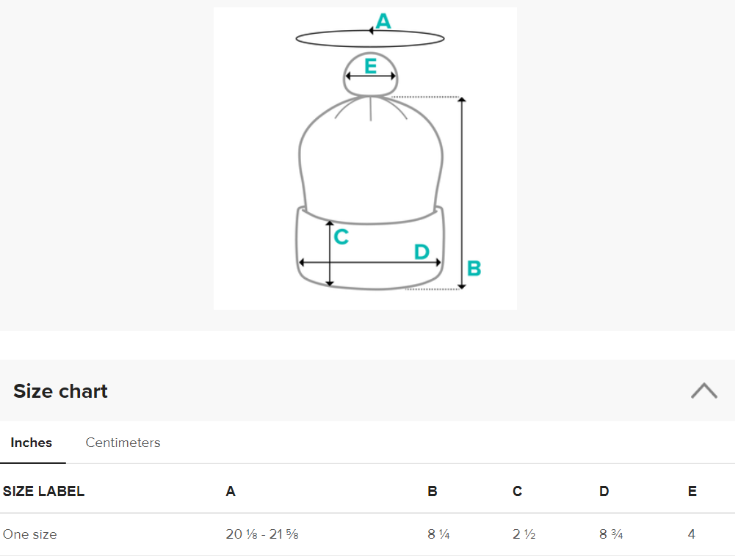This screenshot has height=560, width=752.
Task: Click the 2 ½ measurement under C
Action: 524,534
